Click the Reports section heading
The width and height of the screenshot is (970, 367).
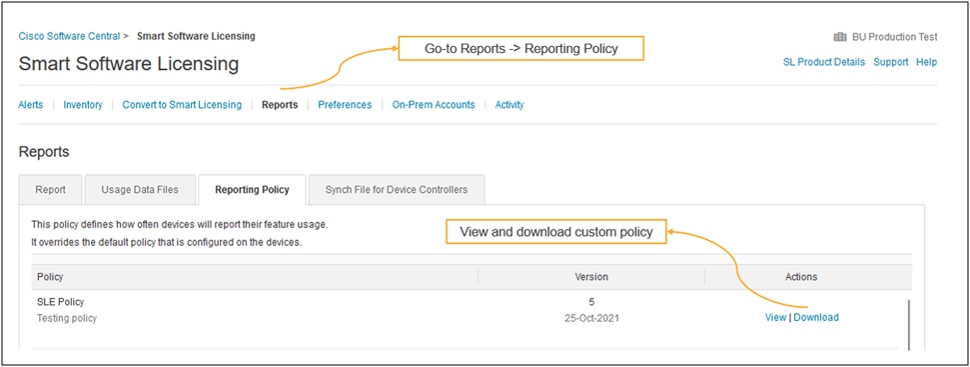pos(44,152)
